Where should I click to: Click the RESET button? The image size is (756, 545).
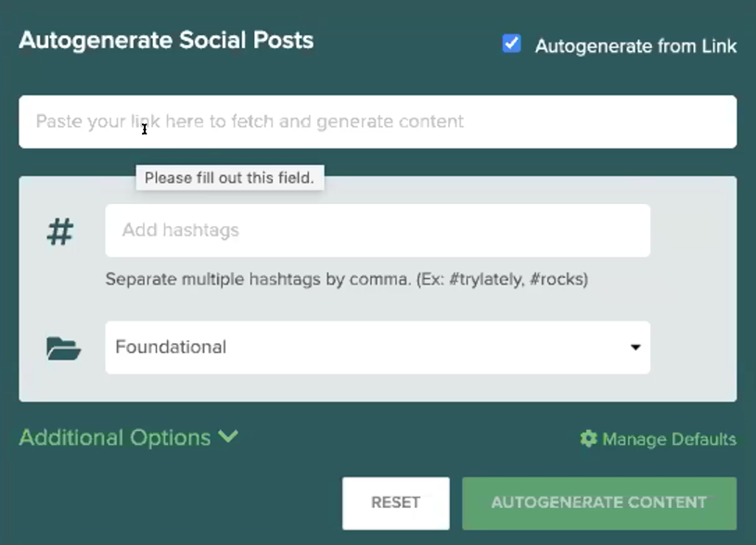396,503
